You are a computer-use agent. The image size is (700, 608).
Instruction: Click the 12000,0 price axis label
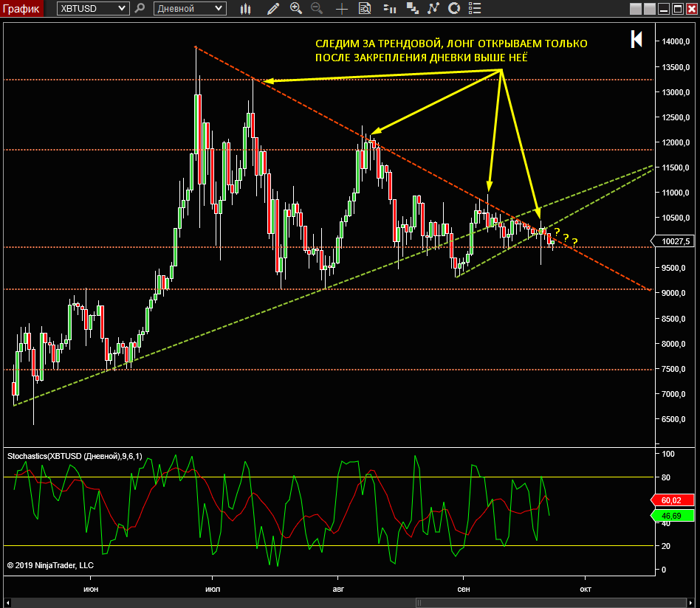pos(676,142)
